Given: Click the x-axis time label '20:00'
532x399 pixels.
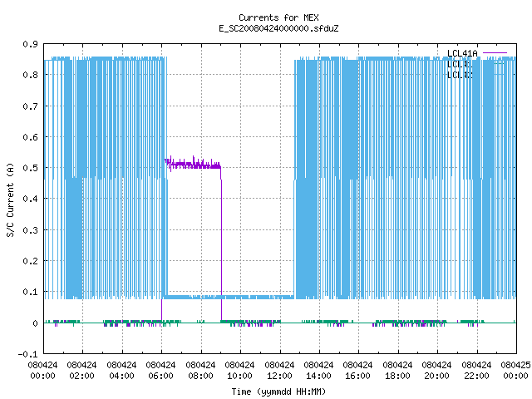Looking at the screenshot, I should tap(436, 376).
